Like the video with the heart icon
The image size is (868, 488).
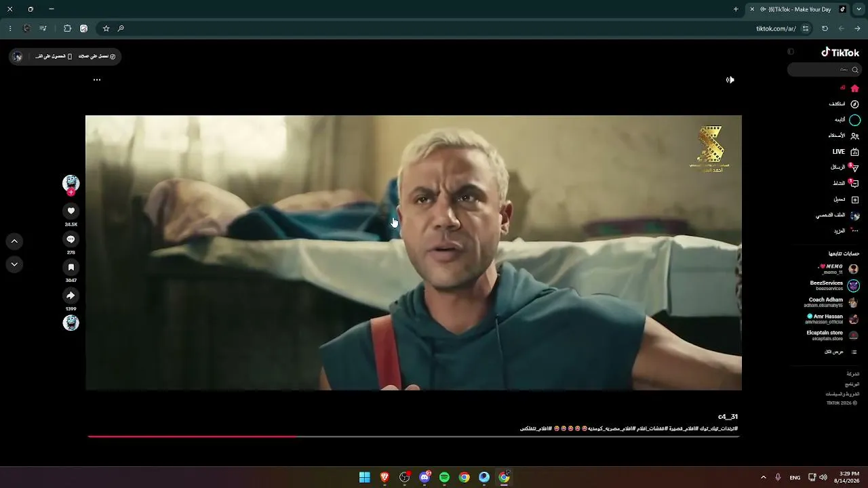tap(71, 211)
